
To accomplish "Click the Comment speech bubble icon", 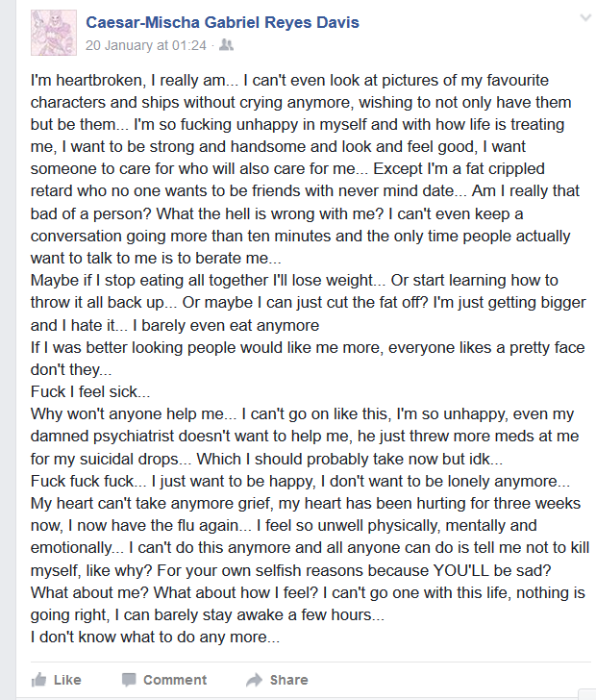I will [x=129, y=680].
